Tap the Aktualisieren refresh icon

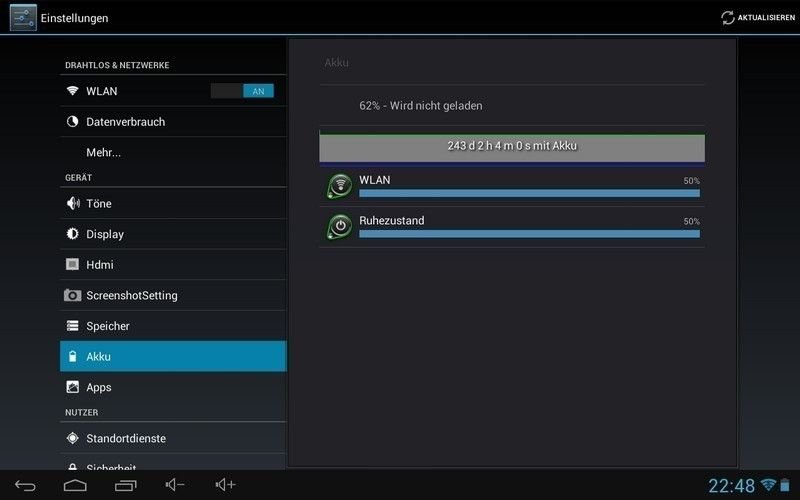pos(728,17)
